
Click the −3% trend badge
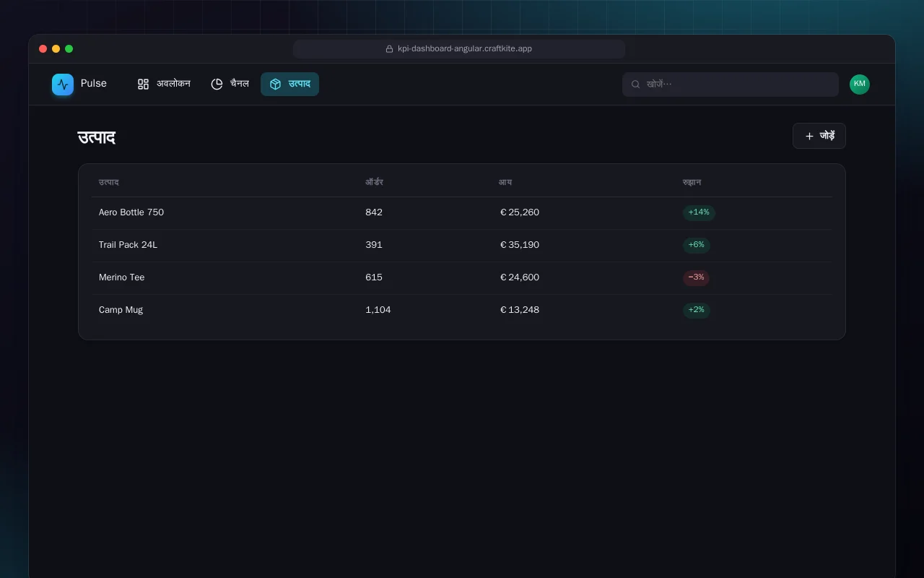coord(696,277)
